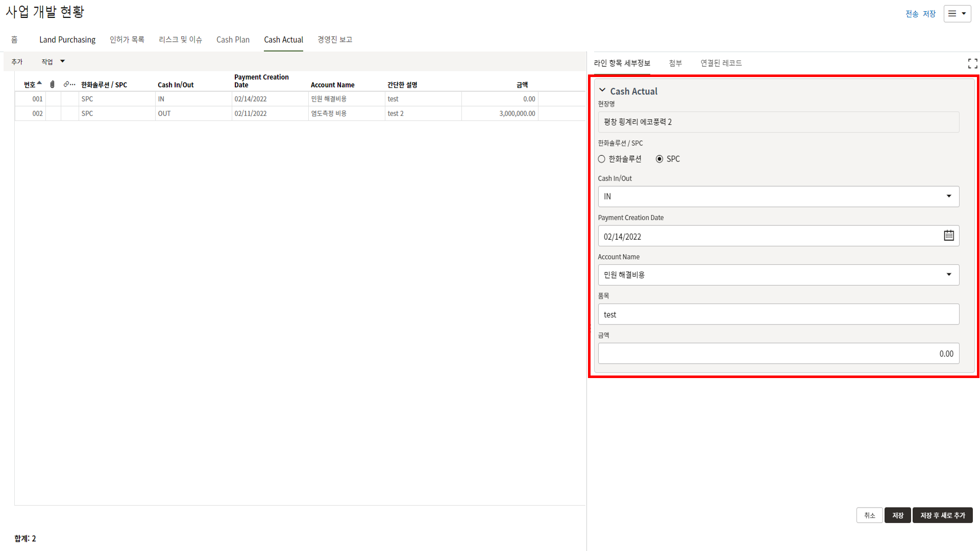Open calendar picker for Payment Creation Date
The height and width of the screenshot is (551, 980).
pos(948,236)
